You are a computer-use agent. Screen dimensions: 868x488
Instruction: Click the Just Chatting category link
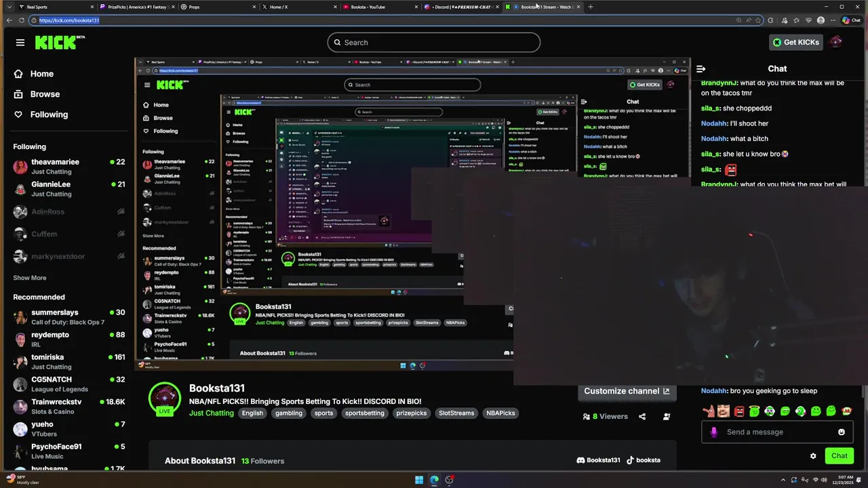coord(211,413)
